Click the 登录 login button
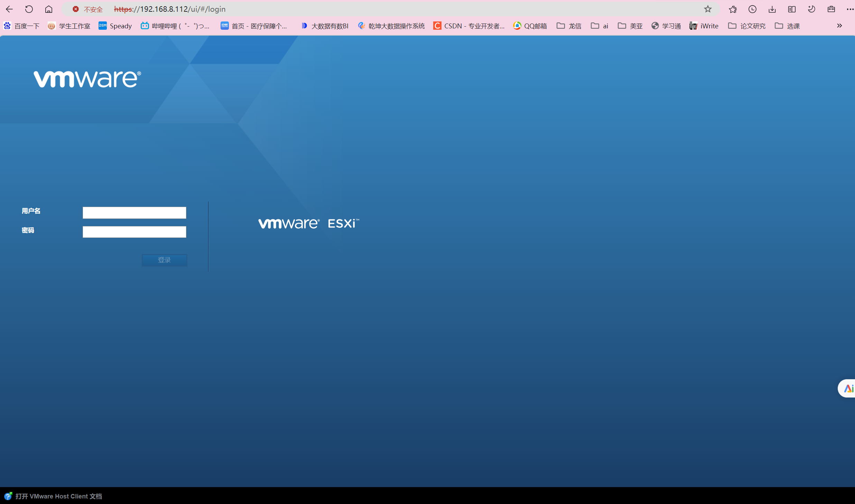The height and width of the screenshot is (504, 855). tap(164, 260)
